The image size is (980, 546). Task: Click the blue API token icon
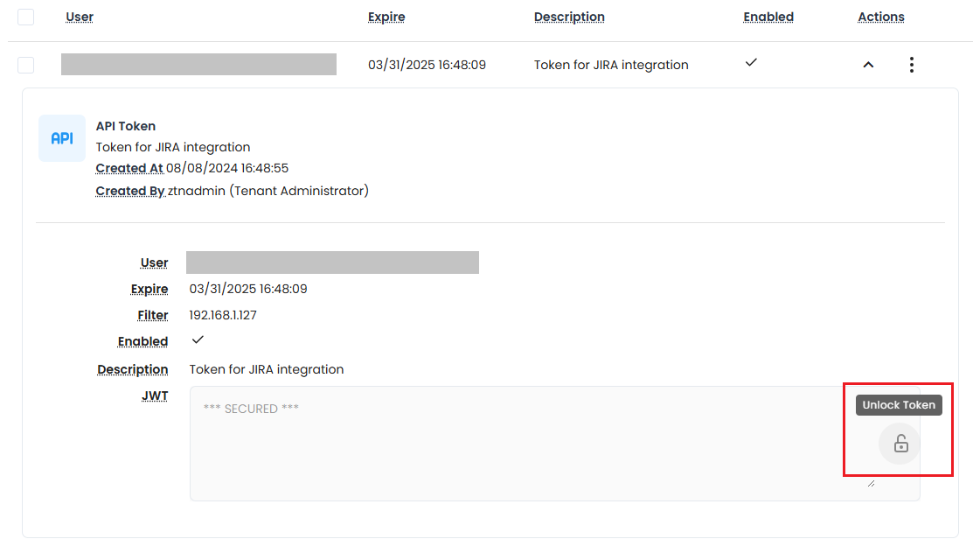coord(62,138)
